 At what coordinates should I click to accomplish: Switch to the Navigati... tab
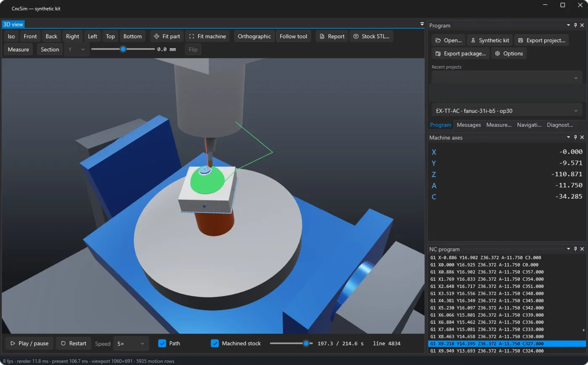tap(529, 125)
